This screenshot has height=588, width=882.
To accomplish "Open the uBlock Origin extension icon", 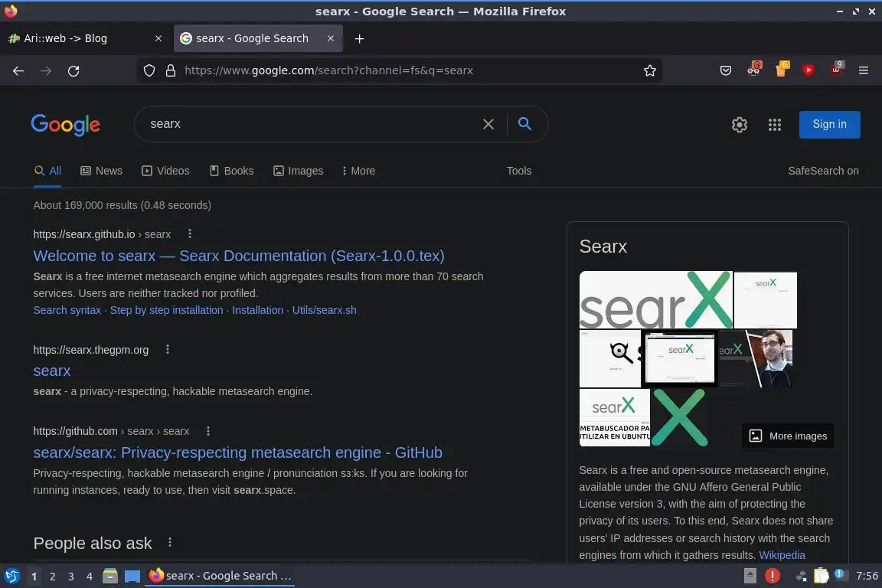I will tap(836, 69).
